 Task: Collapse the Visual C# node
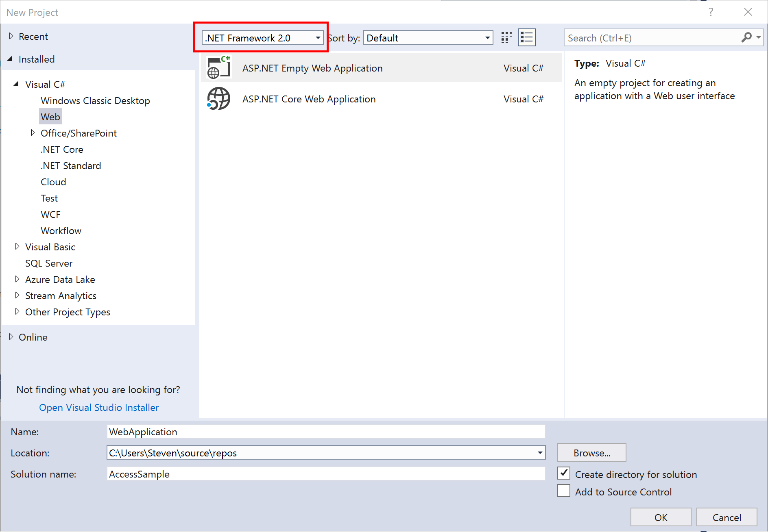(16, 84)
